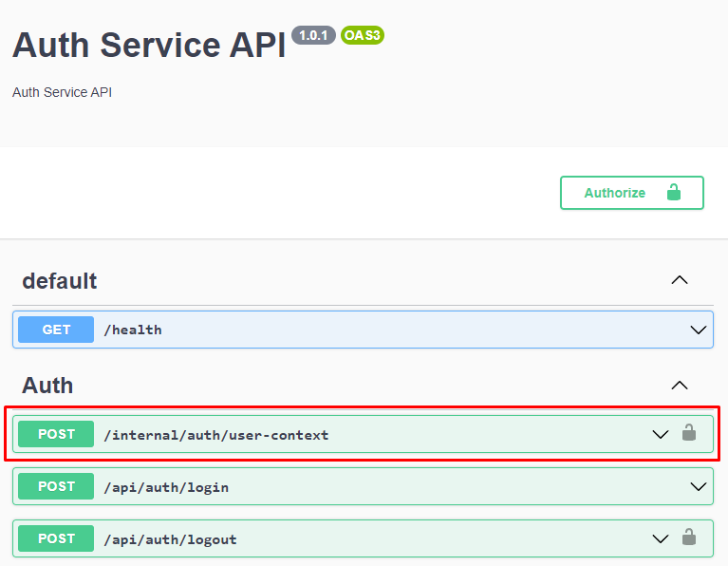Click the open padlock inside Authorize

click(674, 193)
